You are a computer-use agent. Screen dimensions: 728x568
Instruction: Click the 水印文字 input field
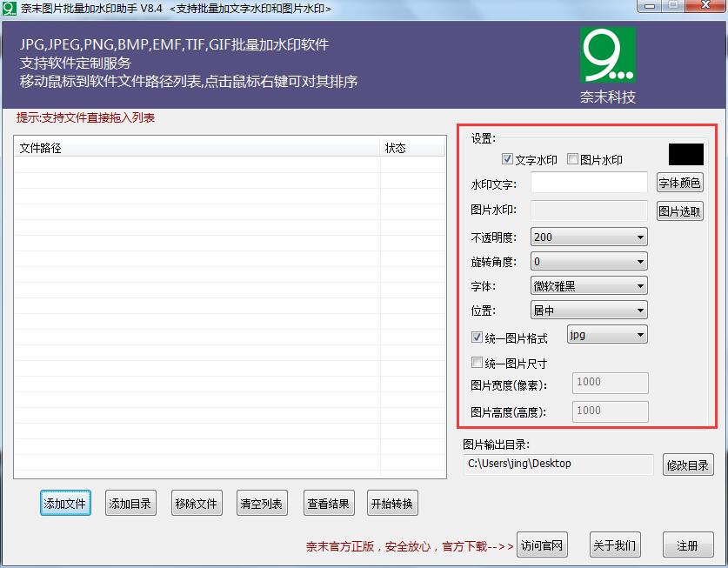[x=589, y=183]
